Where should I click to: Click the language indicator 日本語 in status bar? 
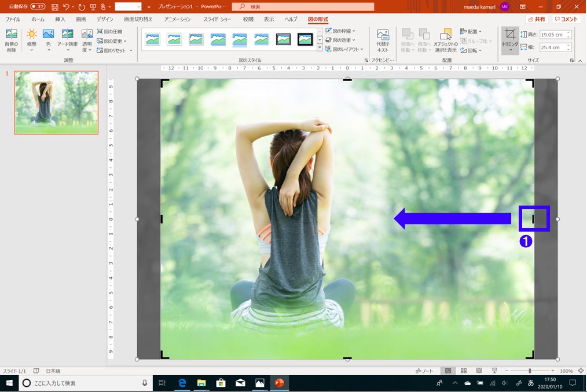click(53, 371)
